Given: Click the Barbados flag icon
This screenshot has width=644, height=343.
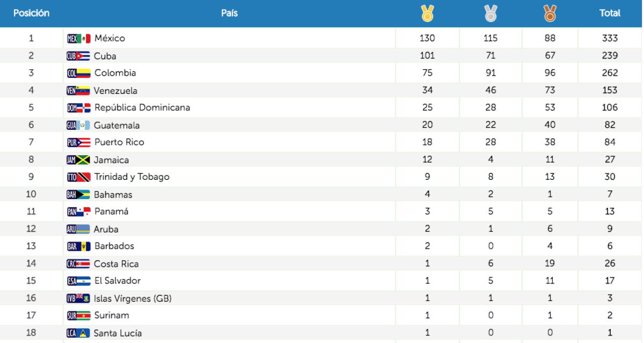Looking at the screenshot, I should [x=79, y=246].
